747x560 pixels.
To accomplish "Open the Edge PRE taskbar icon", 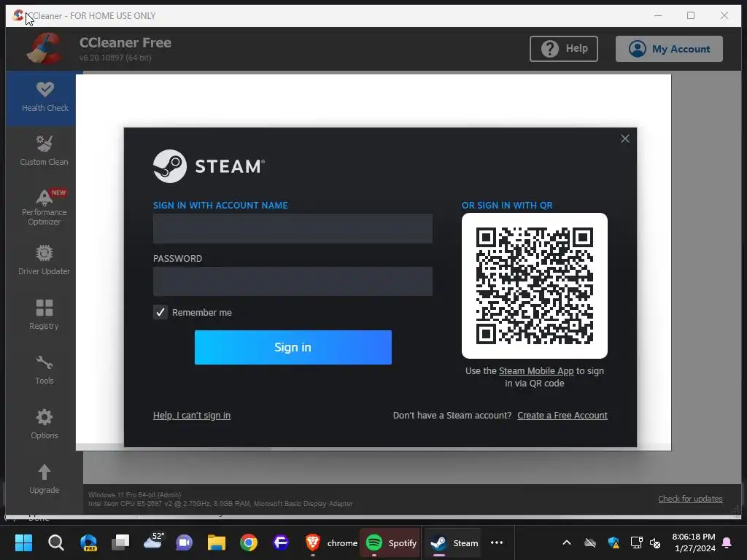I will pos(88,542).
